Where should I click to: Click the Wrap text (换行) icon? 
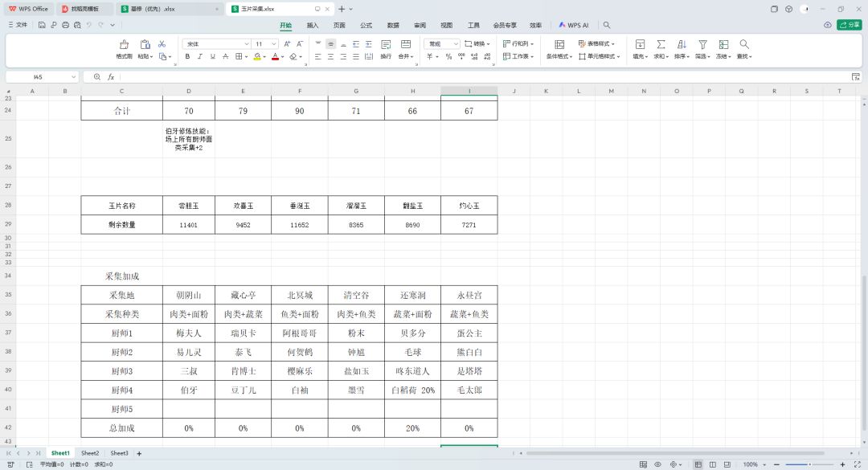(x=386, y=44)
